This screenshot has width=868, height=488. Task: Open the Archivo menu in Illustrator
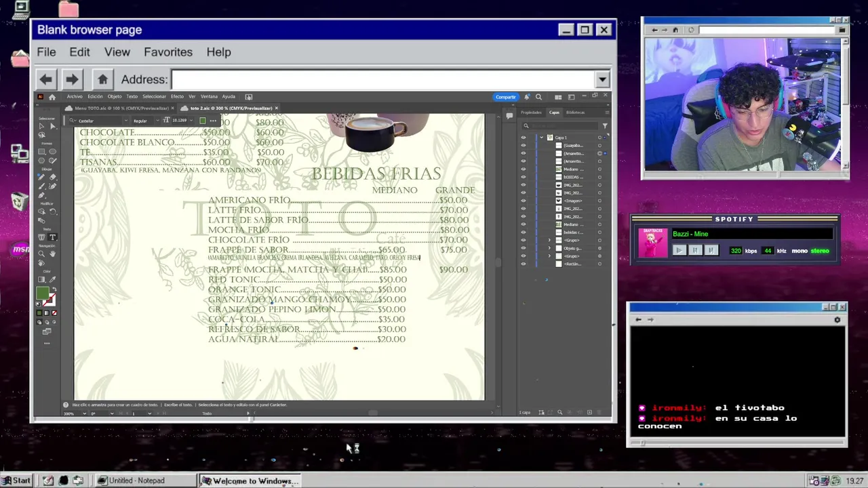(75, 96)
